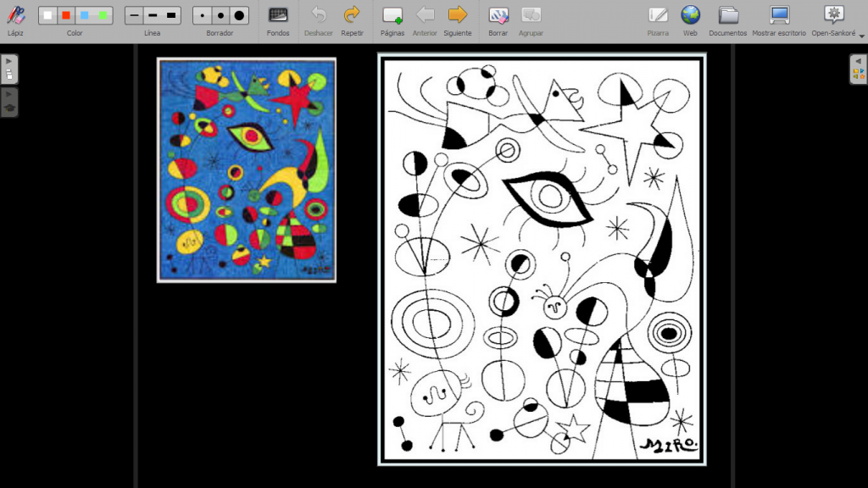
Task: Add a new page with Páginas
Action: tap(392, 20)
